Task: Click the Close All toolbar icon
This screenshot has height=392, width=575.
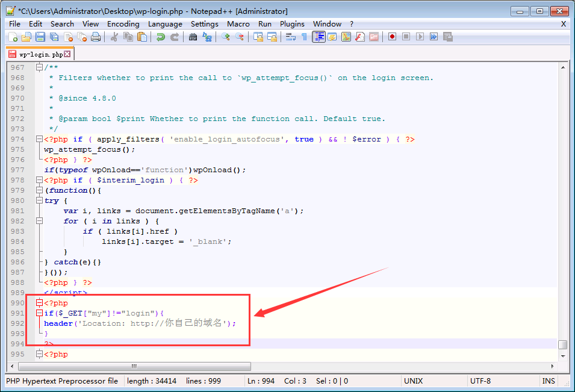Action: point(82,37)
